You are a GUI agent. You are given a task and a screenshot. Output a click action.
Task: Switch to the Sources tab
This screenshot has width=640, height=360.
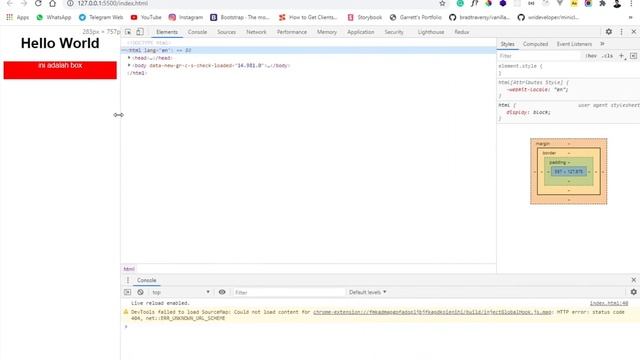click(x=227, y=32)
